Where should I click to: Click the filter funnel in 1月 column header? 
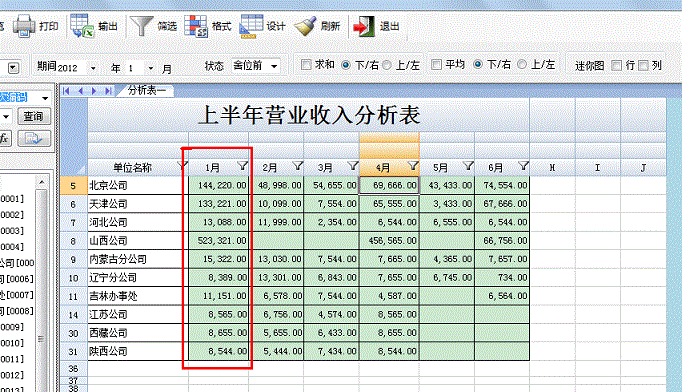(242, 166)
